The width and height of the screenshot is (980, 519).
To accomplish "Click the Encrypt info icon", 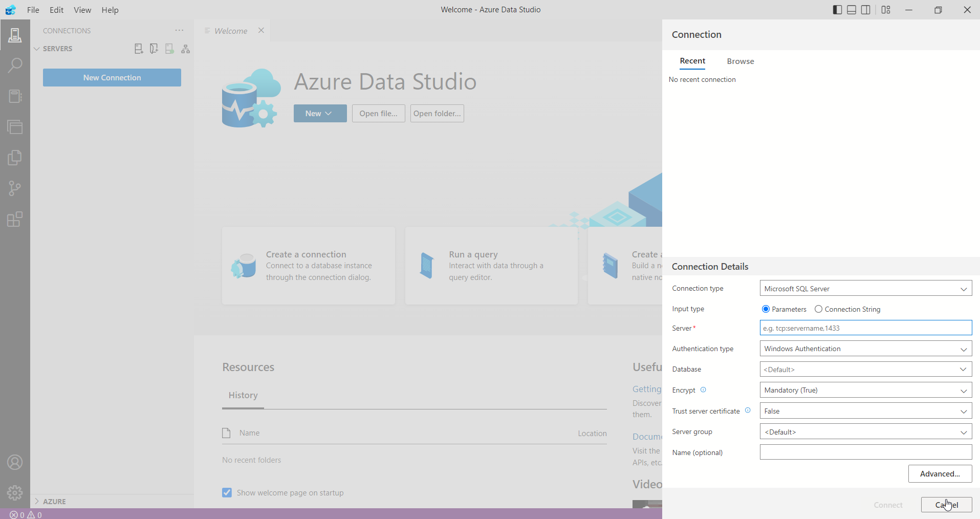I will pyautogui.click(x=703, y=390).
